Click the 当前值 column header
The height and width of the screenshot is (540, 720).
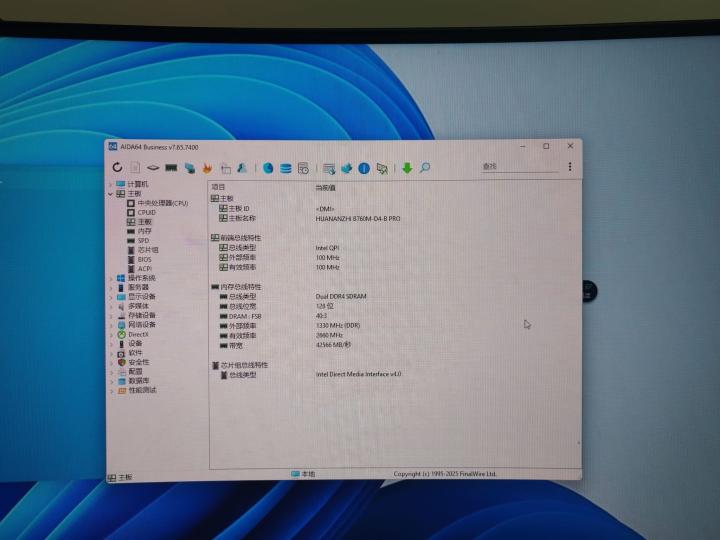[x=326, y=188]
